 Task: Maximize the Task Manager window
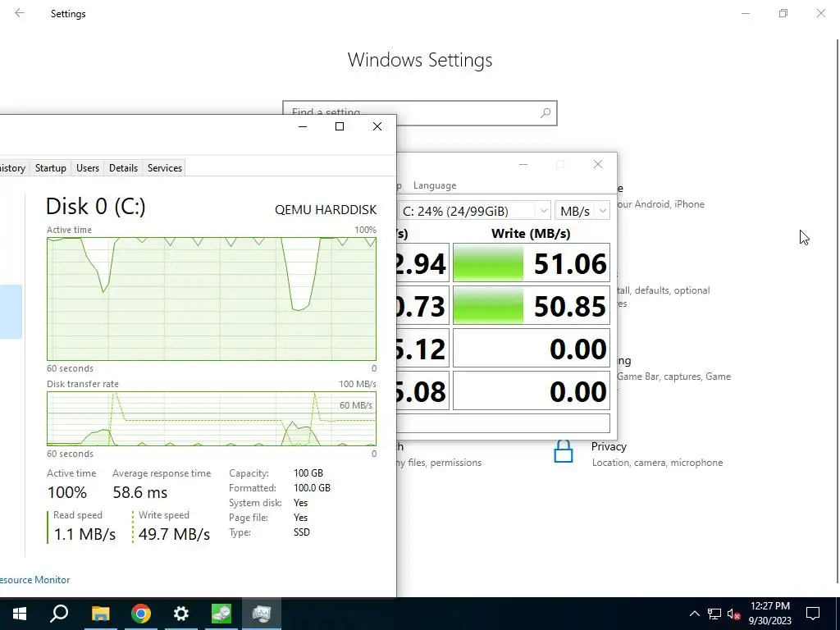[x=340, y=126]
